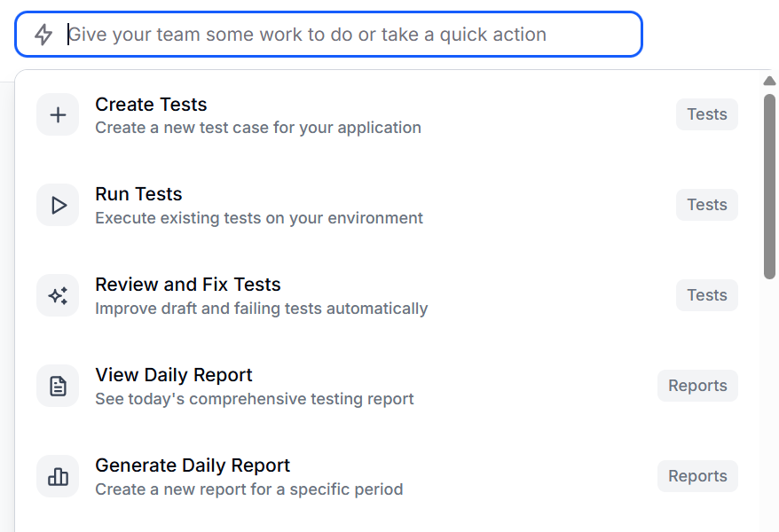Viewport: 779px width, 532px height.
Task: Click the Reports badge beside Generate Daily Report
Action: pyautogui.click(x=697, y=476)
